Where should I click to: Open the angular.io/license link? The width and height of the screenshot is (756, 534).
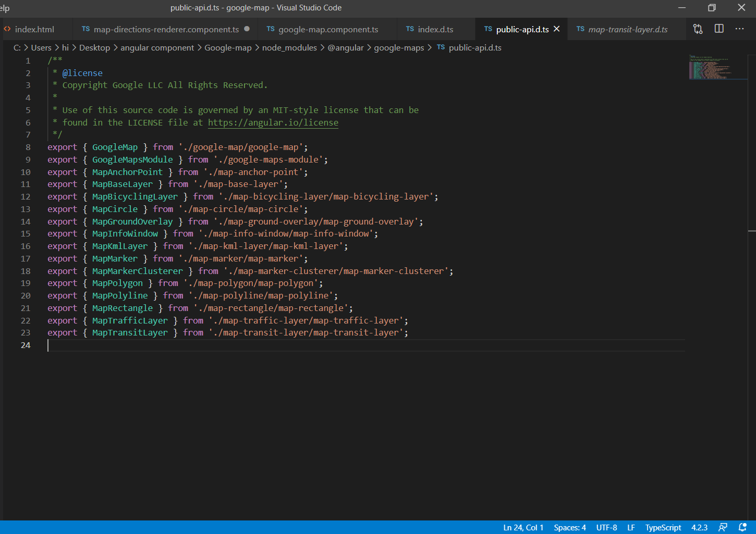(x=273, y=122)
